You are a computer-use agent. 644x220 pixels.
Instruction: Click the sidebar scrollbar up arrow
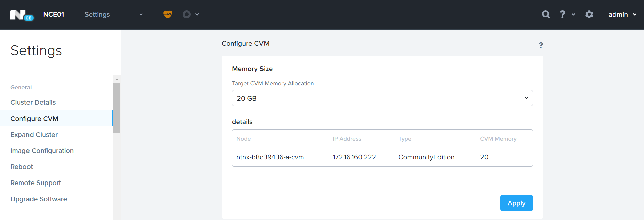(117, 79)
